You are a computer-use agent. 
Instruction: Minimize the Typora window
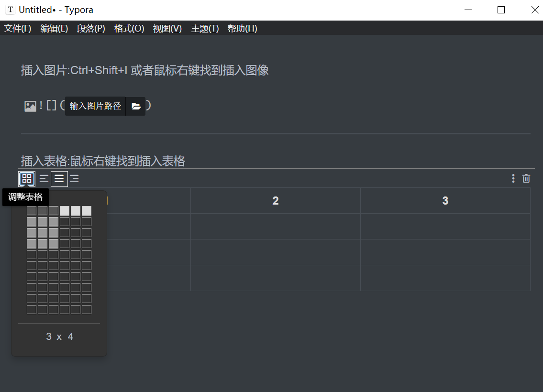(x=468, y=10)
